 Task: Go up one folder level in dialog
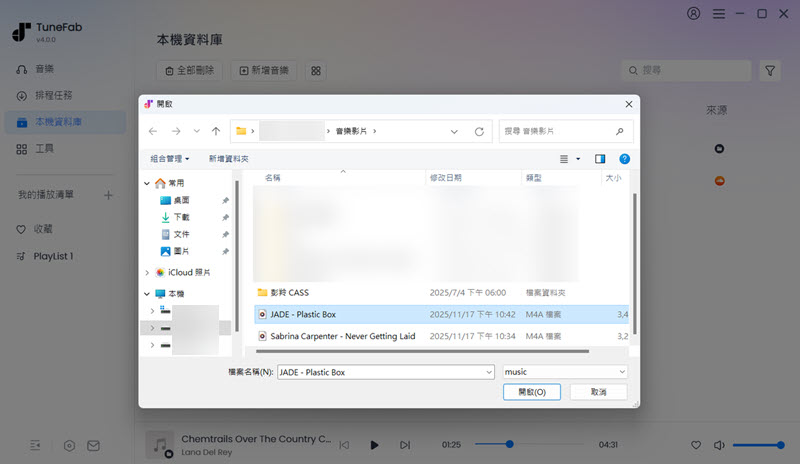[x=216, y=131]
